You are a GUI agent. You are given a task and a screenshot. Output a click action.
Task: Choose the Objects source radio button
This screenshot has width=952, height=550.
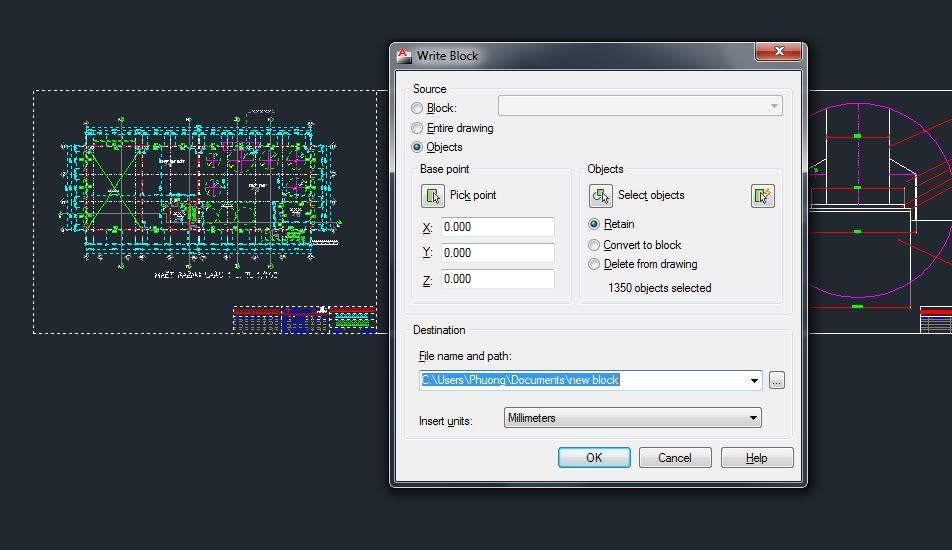point(416,147)
